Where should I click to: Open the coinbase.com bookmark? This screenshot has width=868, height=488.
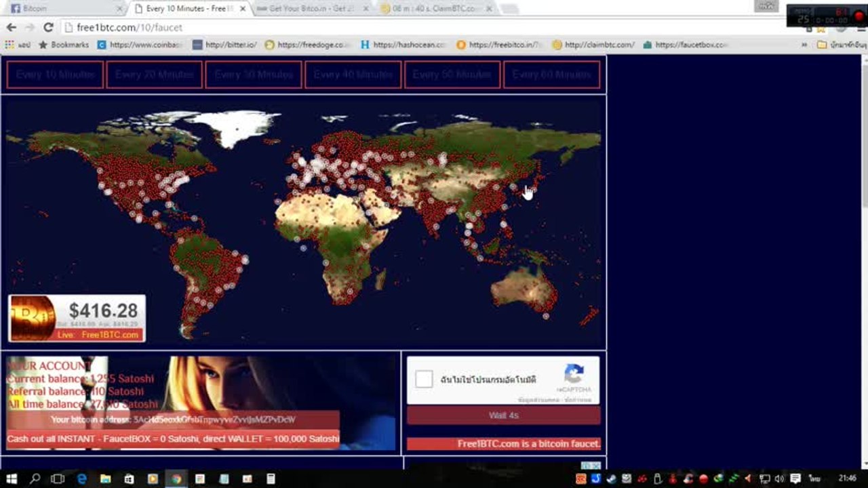point(140,45)
